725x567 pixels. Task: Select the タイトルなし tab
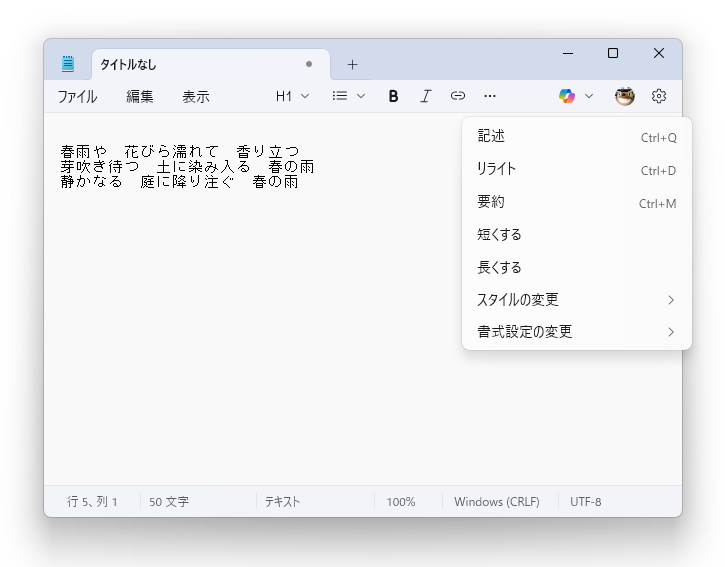tap(211, 64)
